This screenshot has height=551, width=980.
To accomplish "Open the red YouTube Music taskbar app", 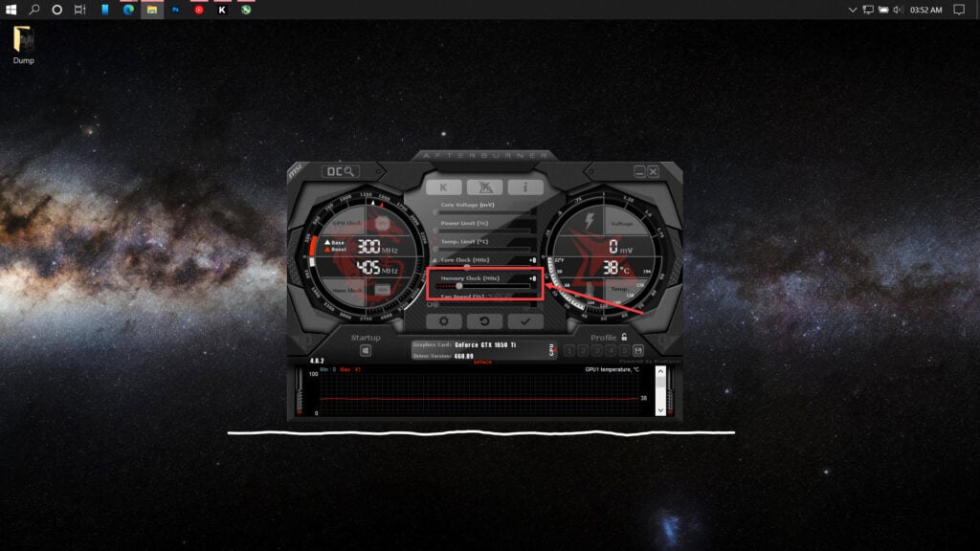I will click(199, 10).
